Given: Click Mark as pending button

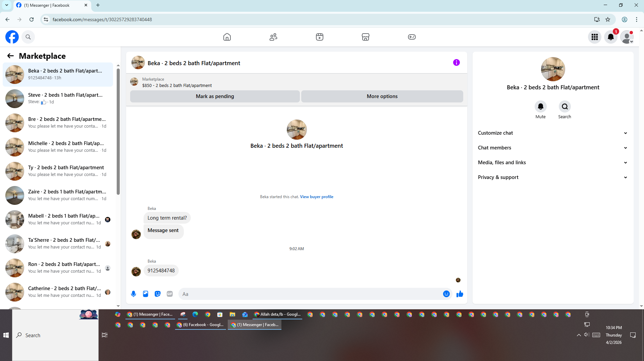Looking at the screenshot, I should (215, 96).
